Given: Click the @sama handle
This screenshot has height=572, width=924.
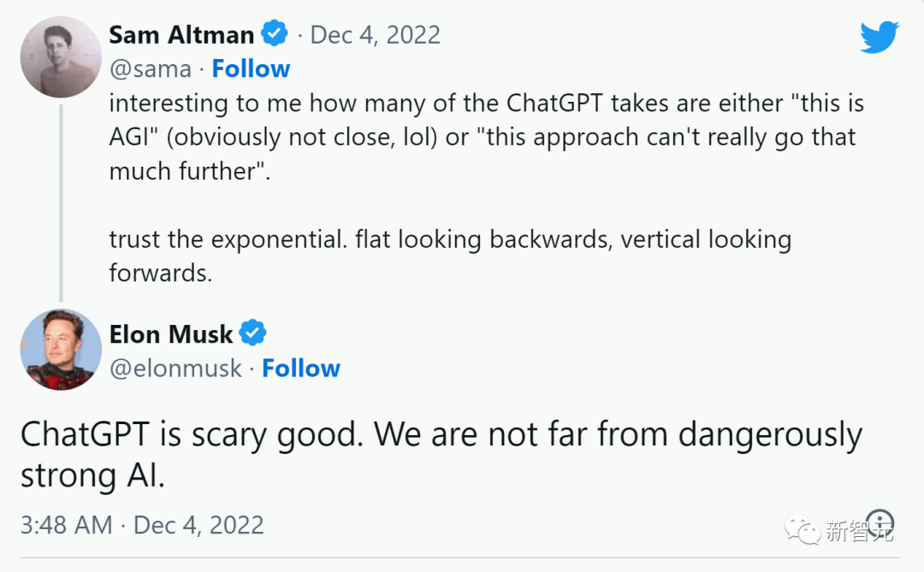Looking at the screenshot, I should (151, 68).
